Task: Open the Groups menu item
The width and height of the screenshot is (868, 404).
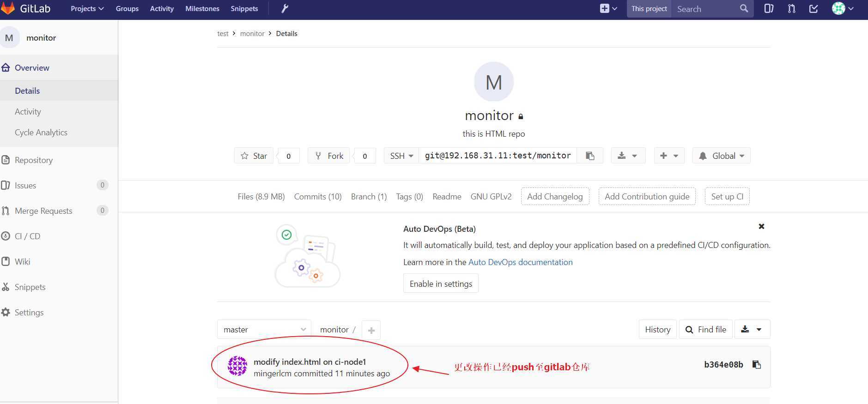Action: tap(127, 8)
